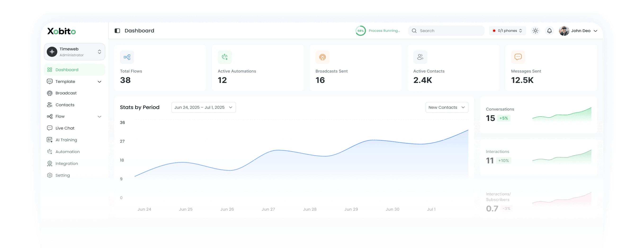Screen dimensions: 644x248
Task: Select Dashboard in the sidebar menu
Action: [67, 70]
